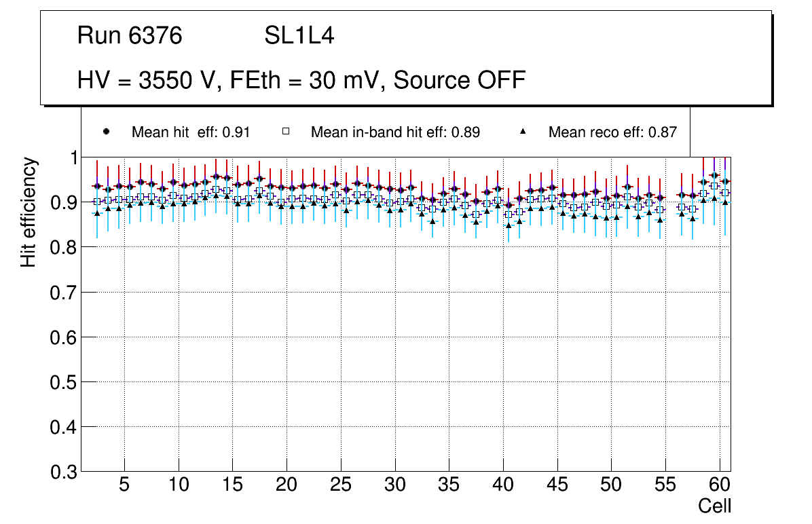Click the x-axis tick label 60
This screenshot has height=524, width=812.
click(720, 485)
